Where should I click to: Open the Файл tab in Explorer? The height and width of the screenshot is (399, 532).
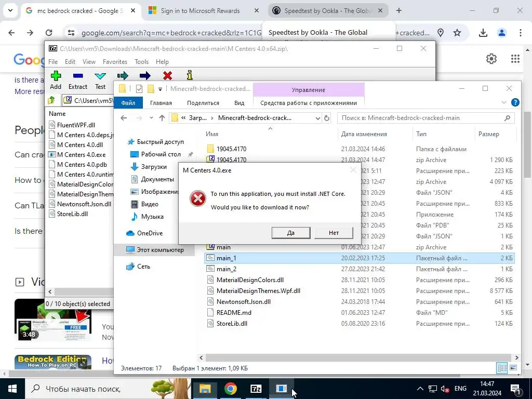(x=128, y=103)
